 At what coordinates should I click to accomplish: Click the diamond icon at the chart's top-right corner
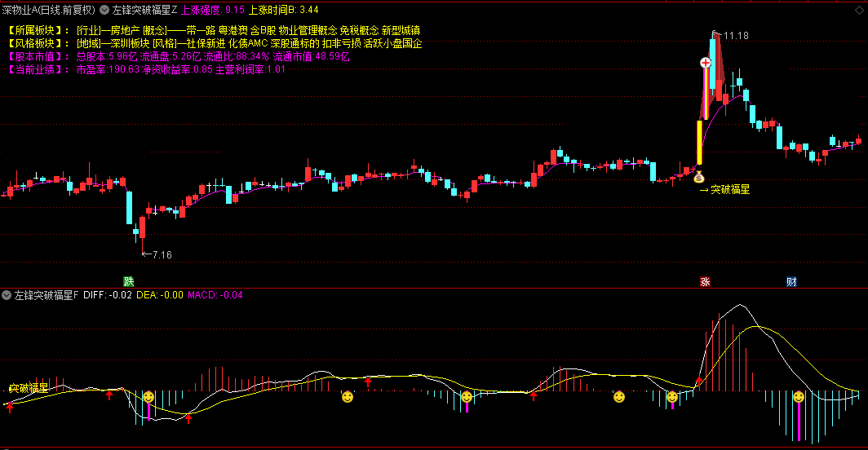point(859,10)
